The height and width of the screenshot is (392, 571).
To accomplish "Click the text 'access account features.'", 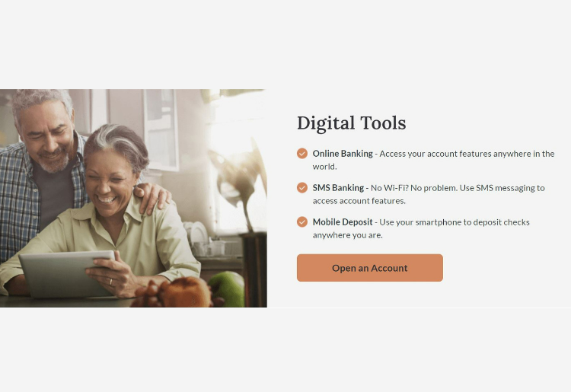I will click(x=359, y=201).
